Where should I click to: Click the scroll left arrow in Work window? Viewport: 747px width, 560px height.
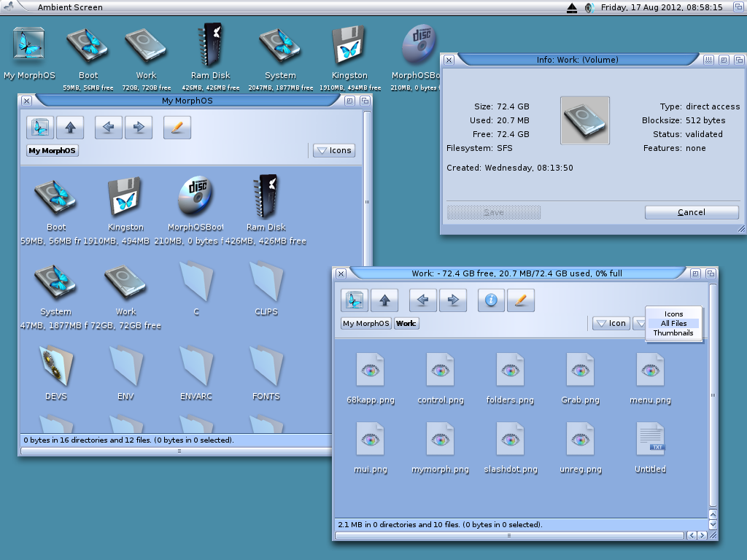(692, 536)
